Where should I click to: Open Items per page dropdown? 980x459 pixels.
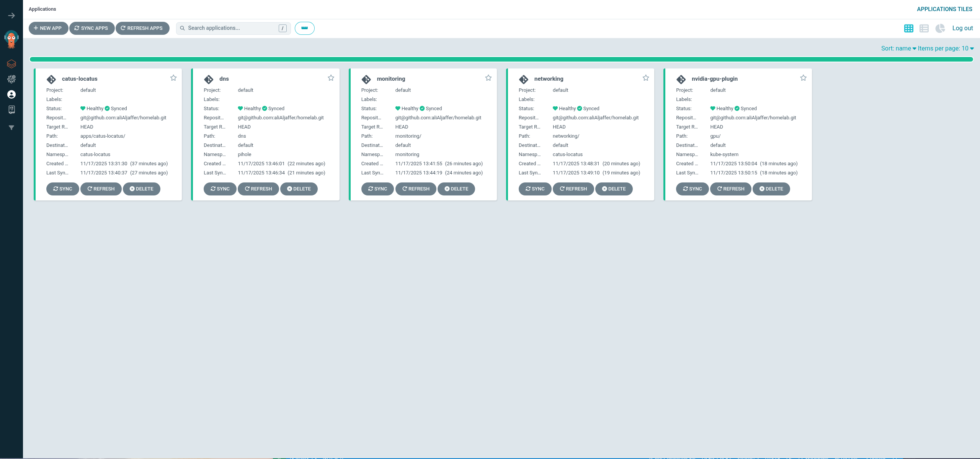[946, 49]
